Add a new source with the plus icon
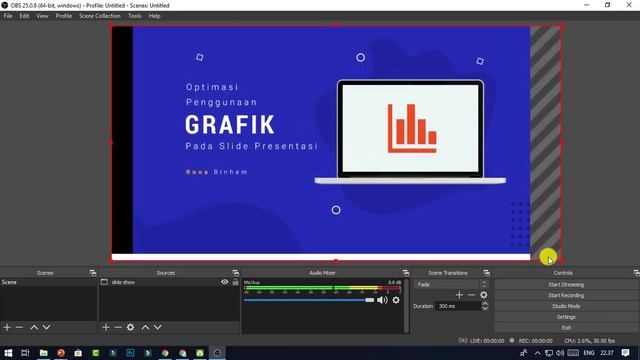 point(106,327)
